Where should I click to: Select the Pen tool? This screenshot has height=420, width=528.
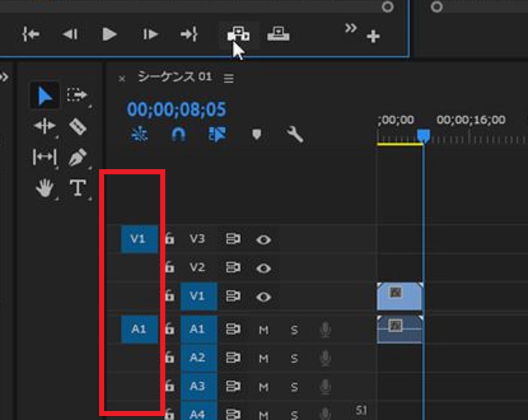point(77,157)
